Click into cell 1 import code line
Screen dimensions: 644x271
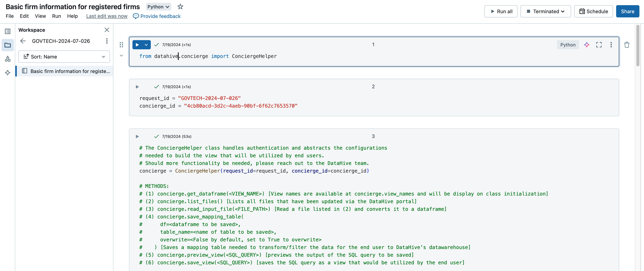[x=208, y=56]
